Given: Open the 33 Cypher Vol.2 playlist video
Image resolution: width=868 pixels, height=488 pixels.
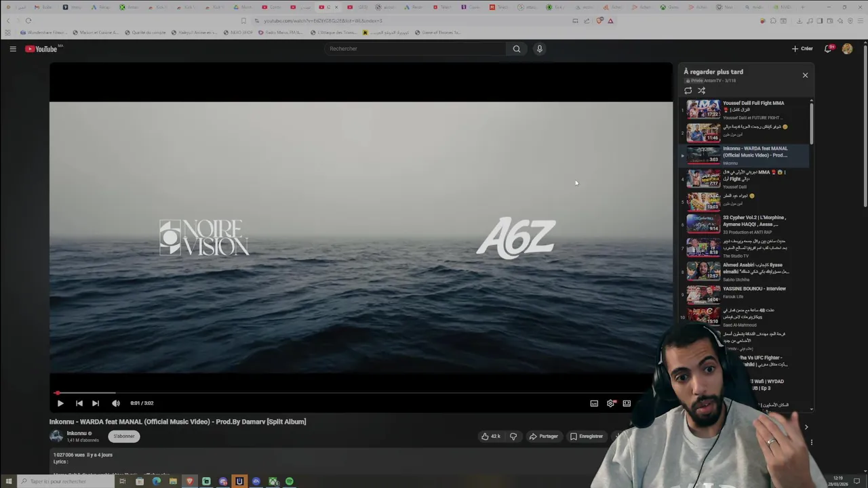Looking at the screenshot, I should [x=745, y=224].
